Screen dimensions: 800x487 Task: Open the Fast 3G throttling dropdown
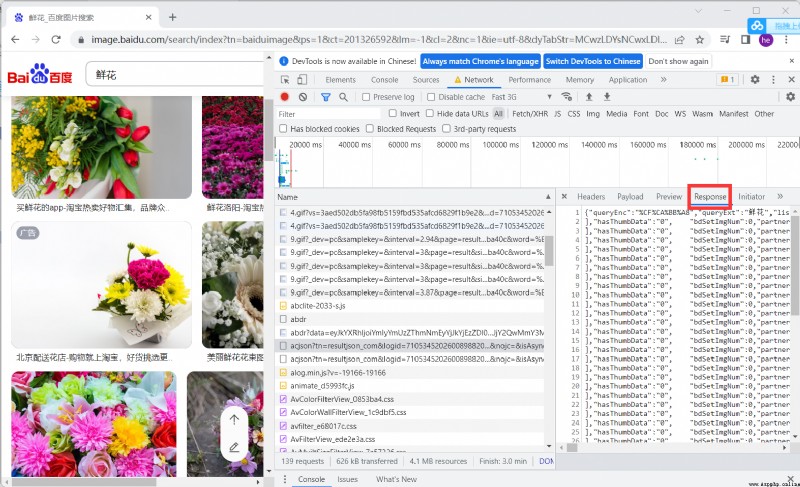point(521,97)
